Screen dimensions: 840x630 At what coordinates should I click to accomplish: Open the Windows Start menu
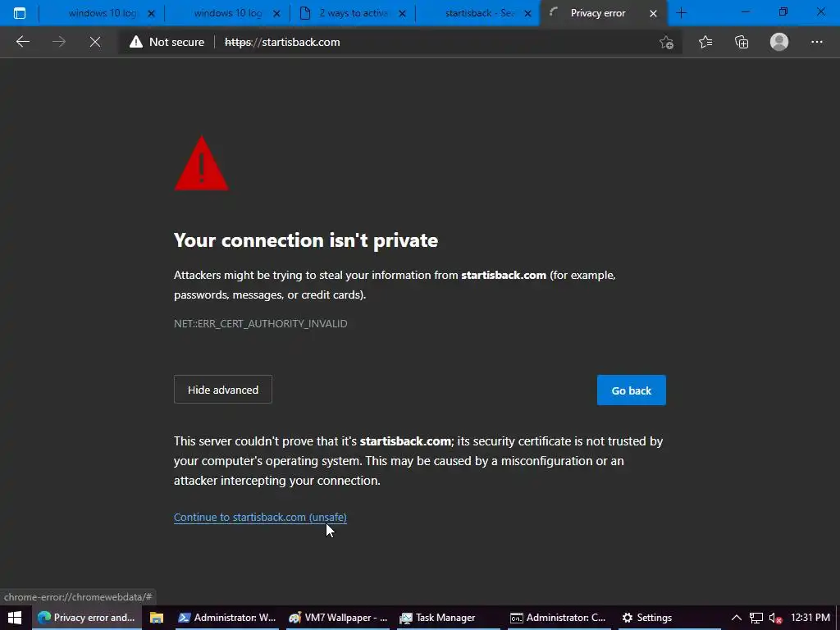coord(15,617)
